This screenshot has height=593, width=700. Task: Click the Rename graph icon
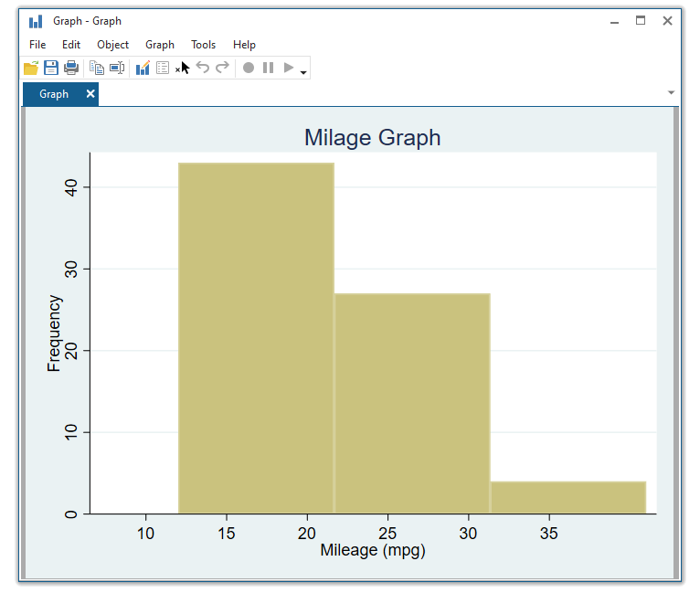coord(117,68)
